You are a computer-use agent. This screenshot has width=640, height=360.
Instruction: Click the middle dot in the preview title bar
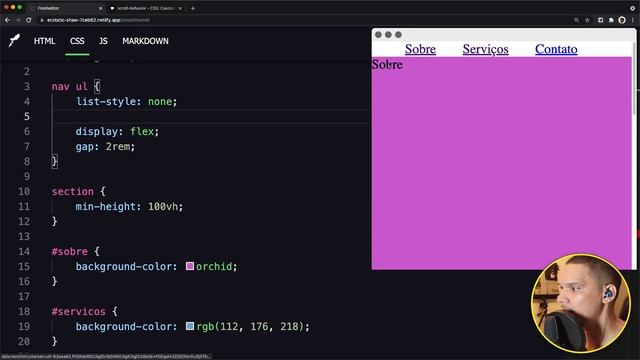click(388, 35)
